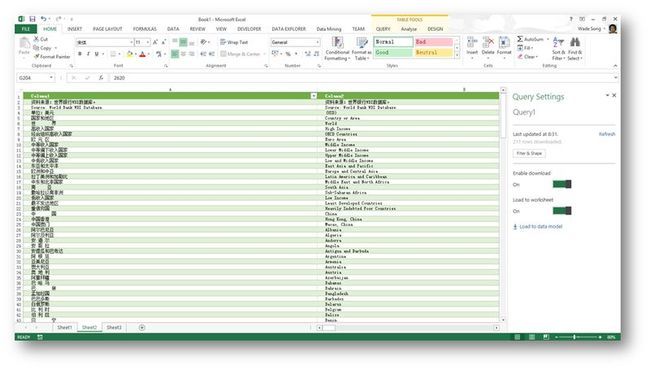The width and height of the screenshot is (650, 370).
Task: Open Conditional Formatting
Action: 337,48
